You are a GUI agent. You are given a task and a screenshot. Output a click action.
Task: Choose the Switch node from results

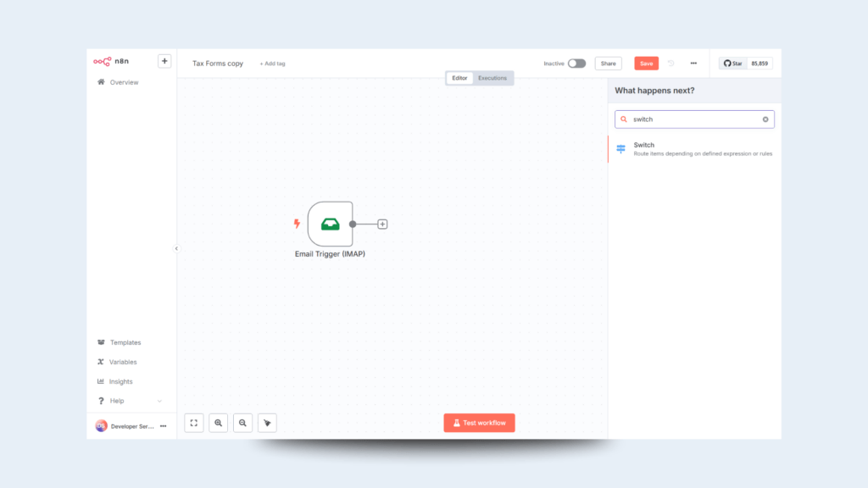pos(695,149)
